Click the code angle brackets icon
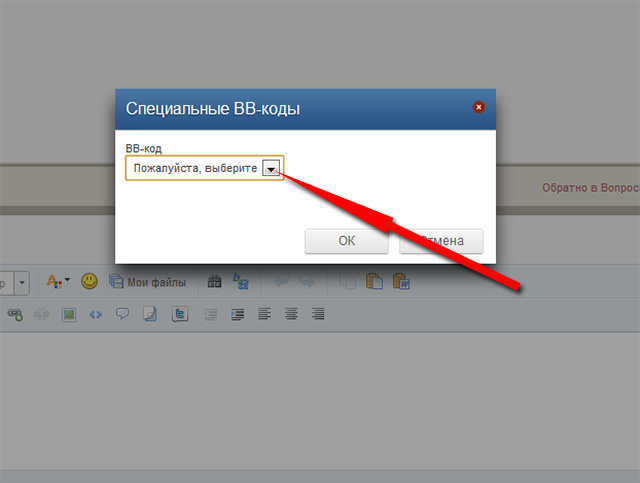The width and height of the screenshot is (640, 483). click(x=96, y=314)
